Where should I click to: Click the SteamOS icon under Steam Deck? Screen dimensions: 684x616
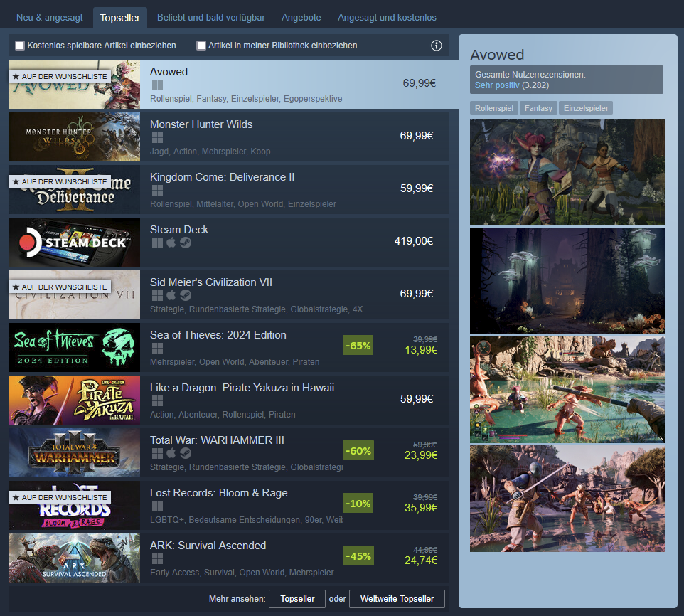[186, 243]
